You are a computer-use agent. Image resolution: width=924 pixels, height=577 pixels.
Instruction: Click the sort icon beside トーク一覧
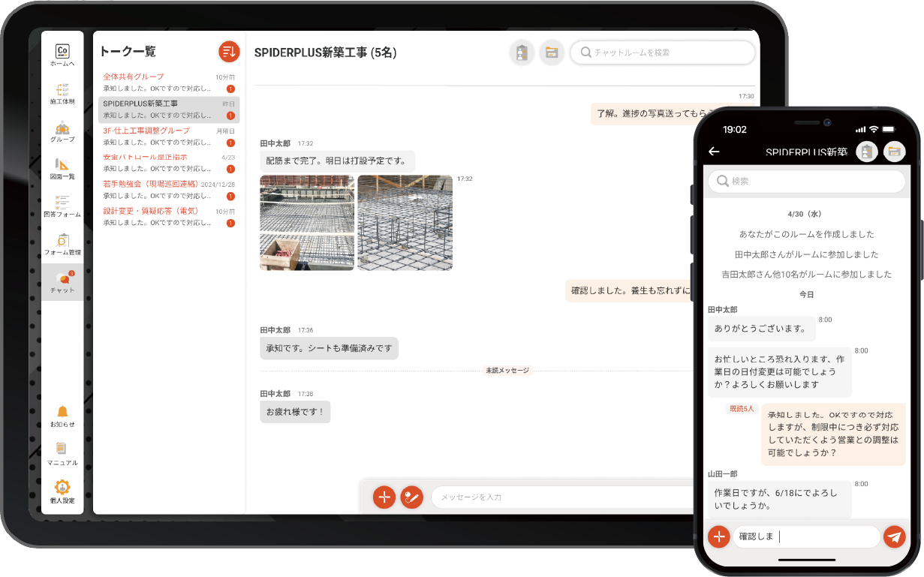[229, 51]
